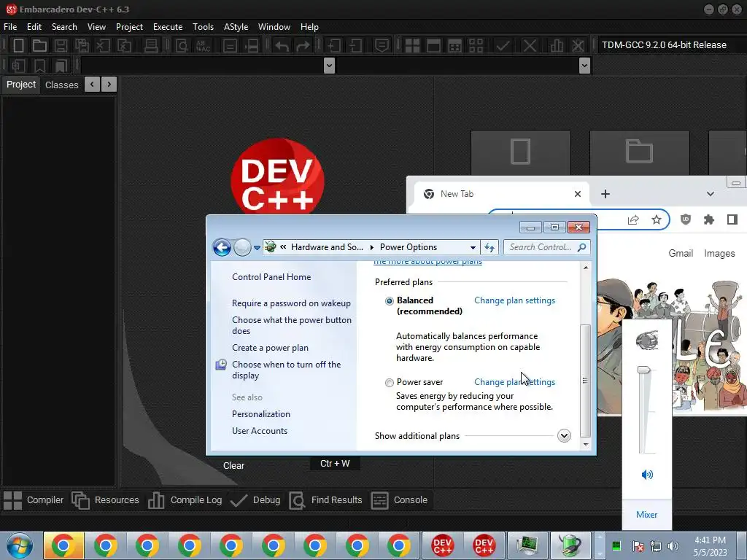747x560 pixels.
Task: Click the bookmark icon in second toolbar row
Action: tap(39, 65)
